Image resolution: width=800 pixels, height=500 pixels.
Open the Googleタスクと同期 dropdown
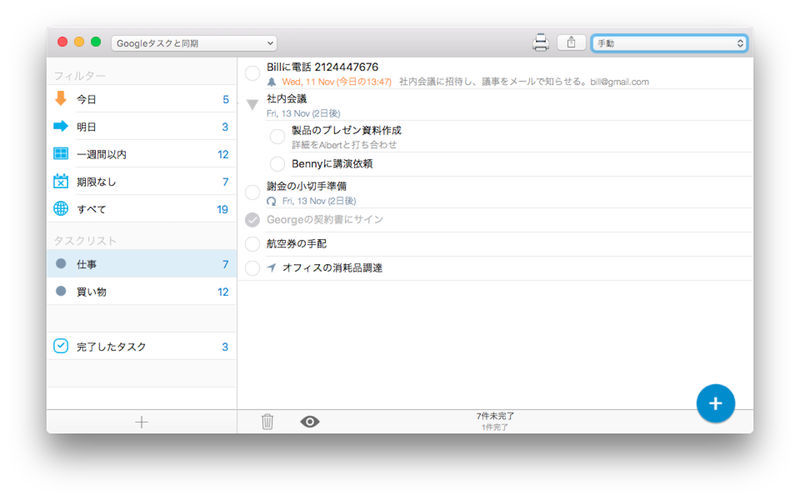click(194, 43)
